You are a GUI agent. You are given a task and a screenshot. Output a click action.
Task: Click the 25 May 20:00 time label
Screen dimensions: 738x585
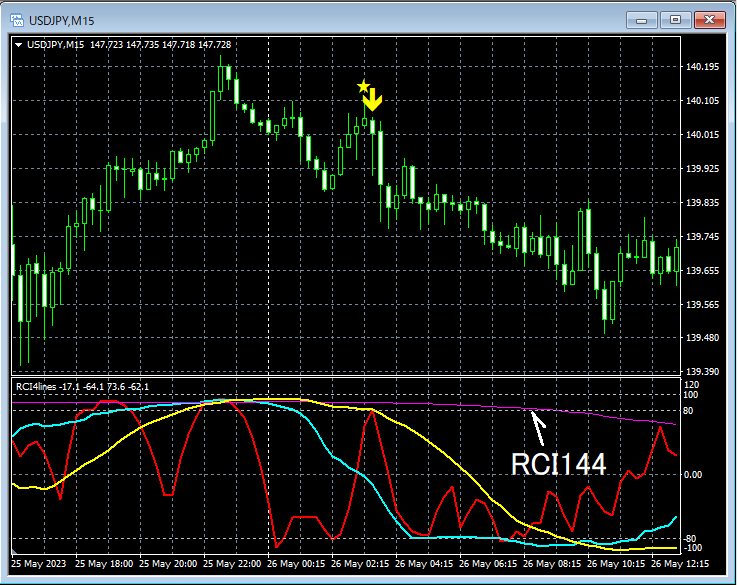coord(168,563)
